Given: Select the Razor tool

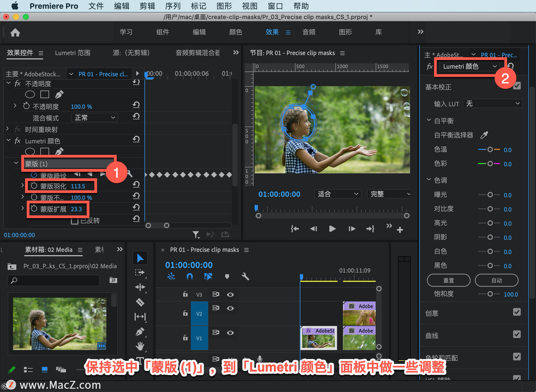Looking at the screenshot, I should (x=140, y=302).
